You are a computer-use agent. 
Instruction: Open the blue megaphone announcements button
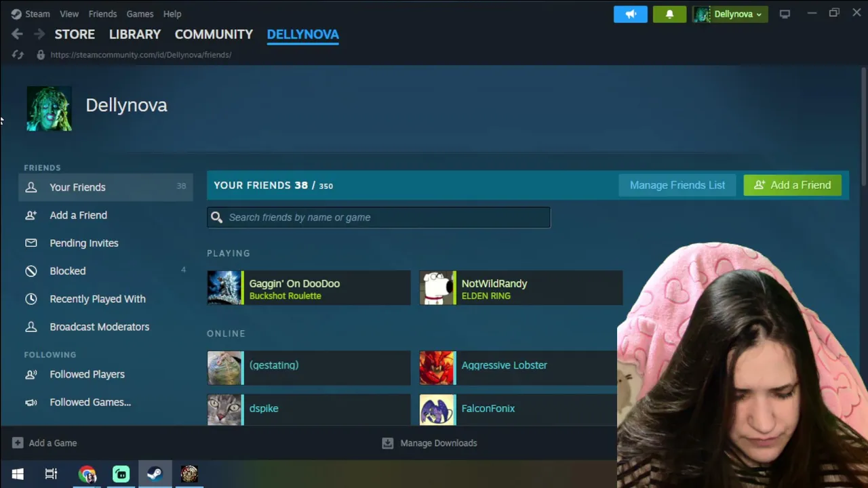pos(631,14)
